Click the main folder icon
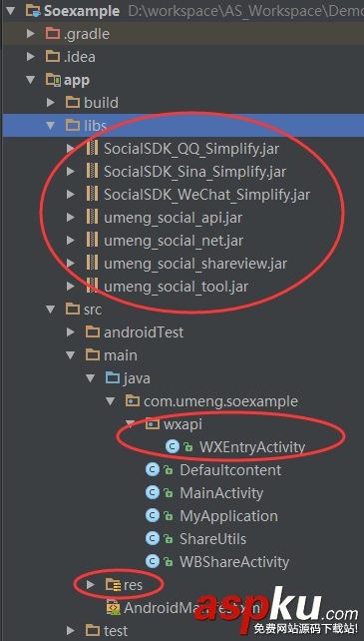This screenshot has height=641, width=364. (x=93, y=354)
